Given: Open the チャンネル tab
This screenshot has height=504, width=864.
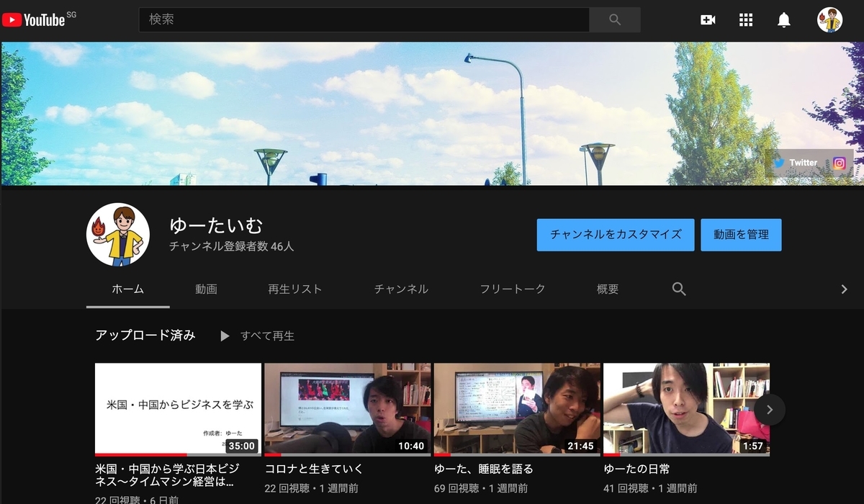Looking at the screenshot, I should (401, 289).
